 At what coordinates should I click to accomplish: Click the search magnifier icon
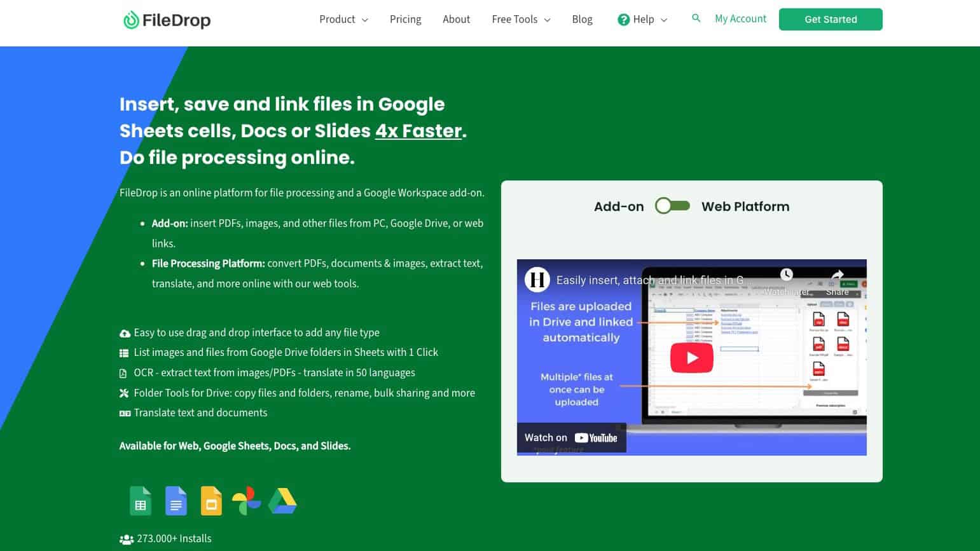[x=696, y=18]
